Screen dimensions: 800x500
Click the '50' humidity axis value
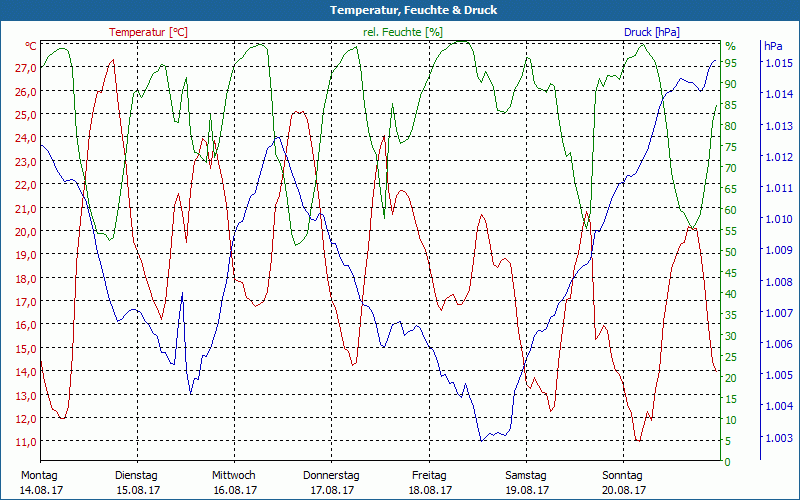click(731, 252)
